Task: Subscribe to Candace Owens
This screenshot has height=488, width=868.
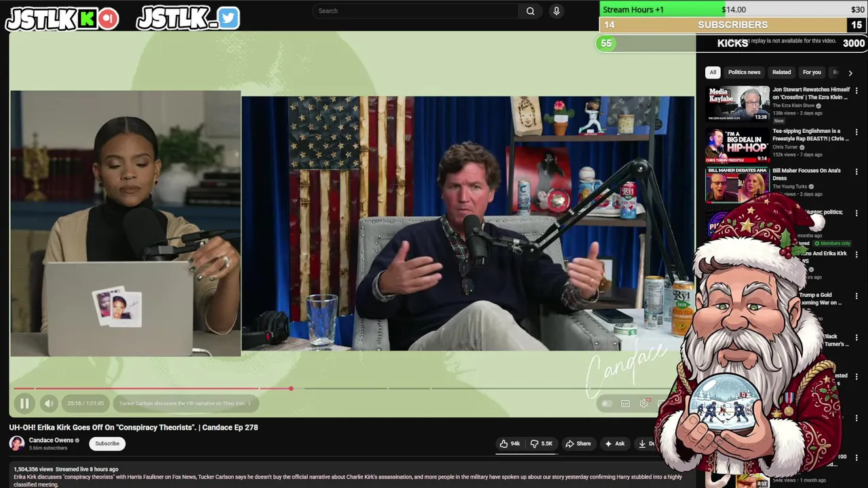Action: 107,444
